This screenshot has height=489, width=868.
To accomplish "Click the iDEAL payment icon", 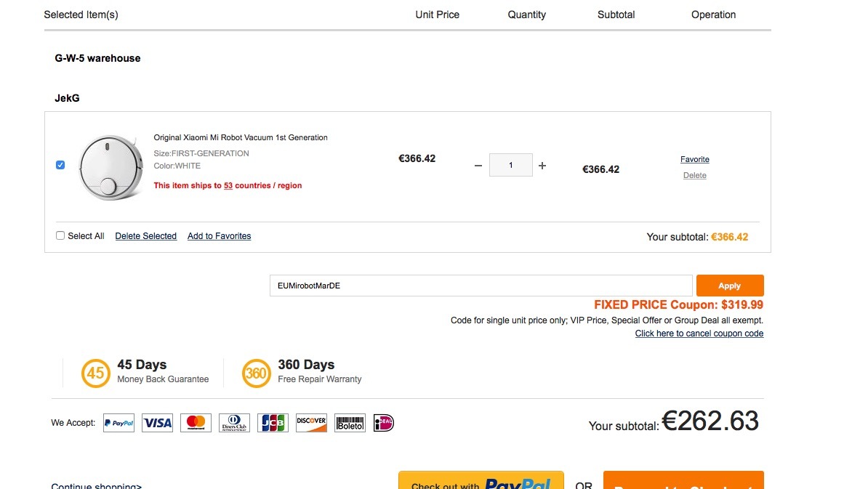I will [383, 423].
